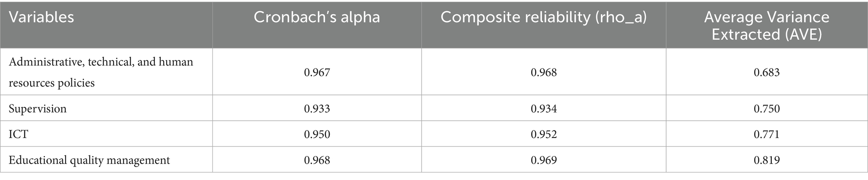Click the 0.771 AVE value

pyautogui.click(x=766, y=134)
